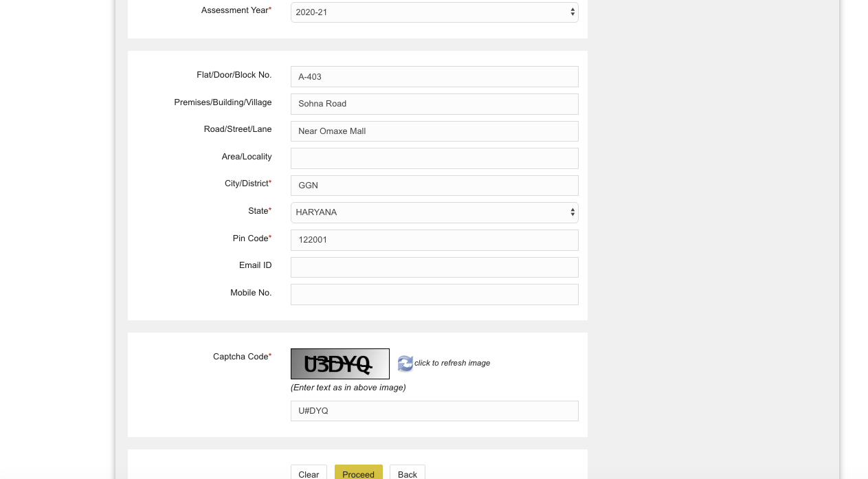Click the Premises/Building/Village field with Sohna Road

(x=434, y=104)
